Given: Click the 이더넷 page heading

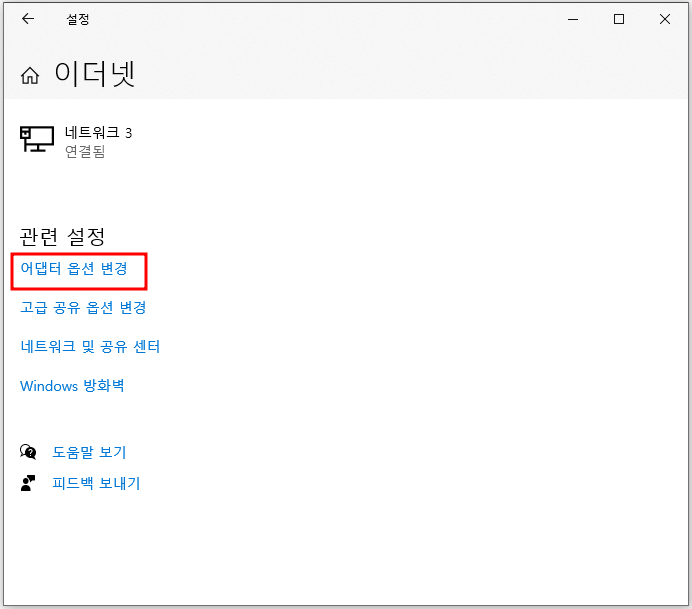Looking at the screenshot, I should tap(94, 74).
